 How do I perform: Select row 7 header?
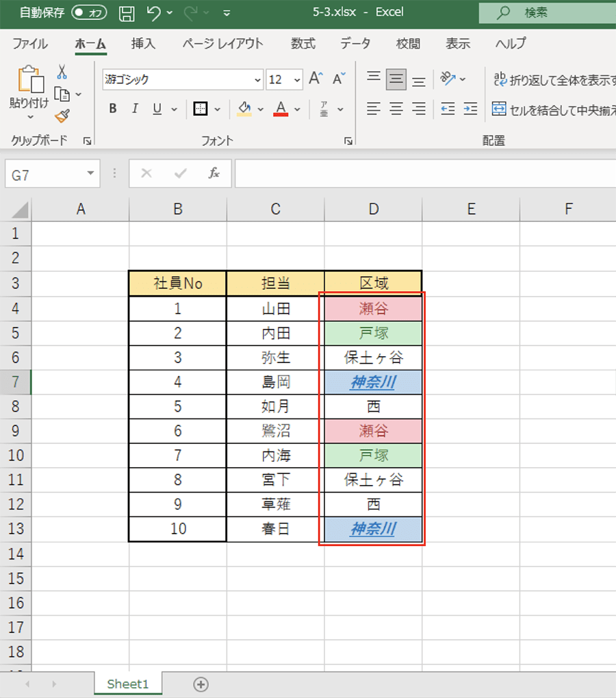click(x=16, y=382)
